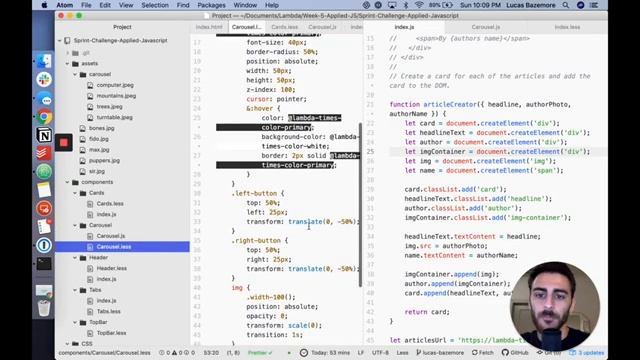Click the battery status indicator
This screenshot has height=360, width=640.
441,5
